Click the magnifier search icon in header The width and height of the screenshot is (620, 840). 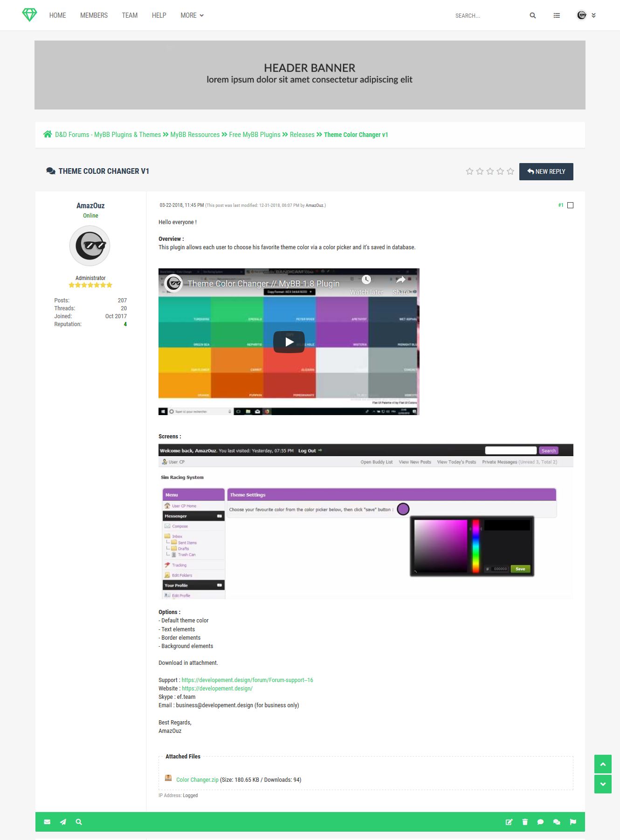[533, 15]
